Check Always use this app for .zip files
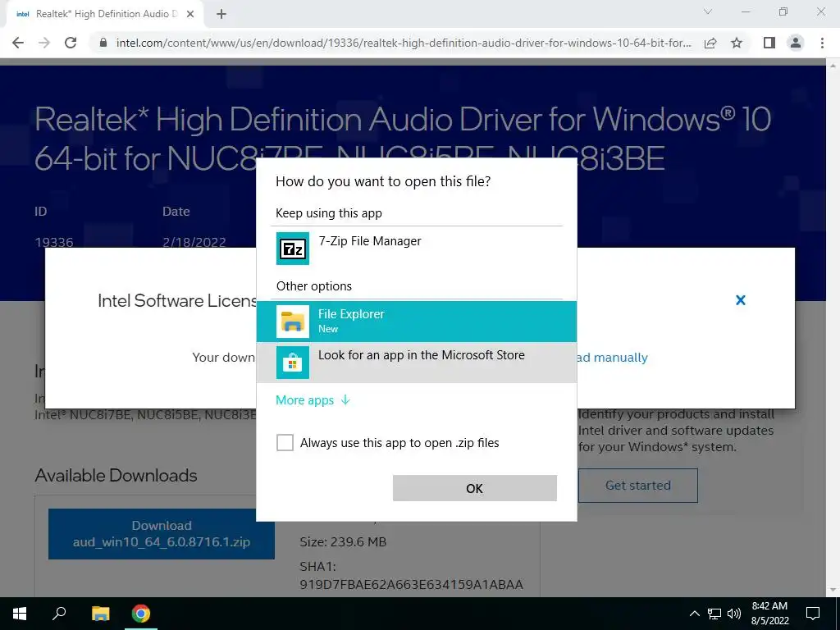Viewport: 840px width, 630px height. tap(285, 442)
